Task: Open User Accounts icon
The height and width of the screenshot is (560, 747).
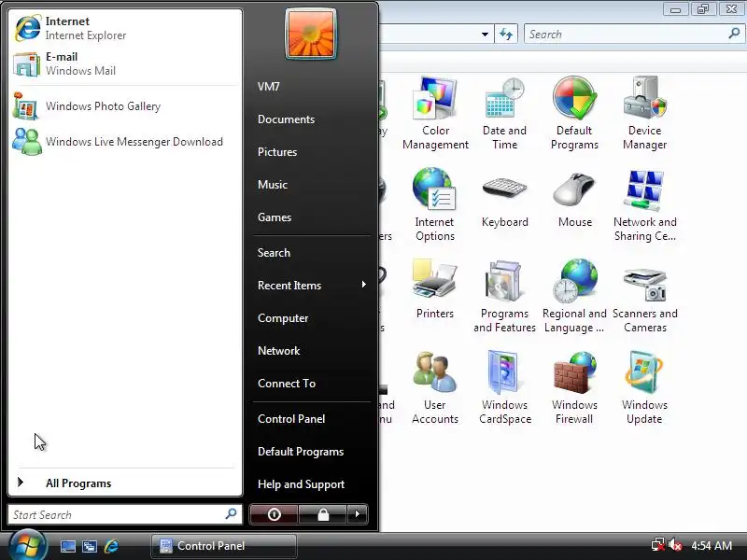Action: click(434, 387)
